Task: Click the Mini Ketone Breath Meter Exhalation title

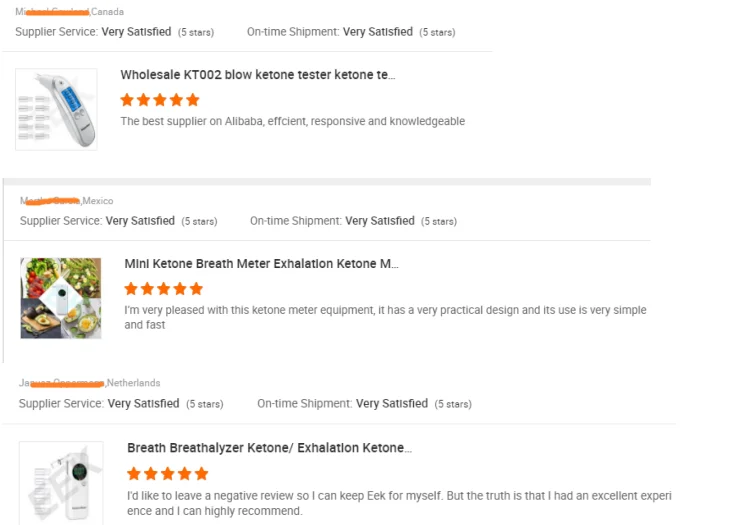Action: [x=261, y=264]
